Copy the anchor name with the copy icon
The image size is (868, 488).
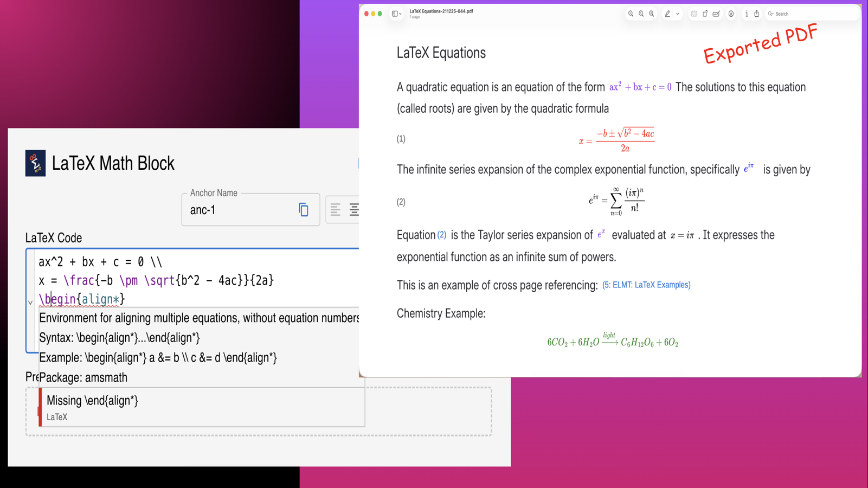pyautogui.click(x=304, y=209)
